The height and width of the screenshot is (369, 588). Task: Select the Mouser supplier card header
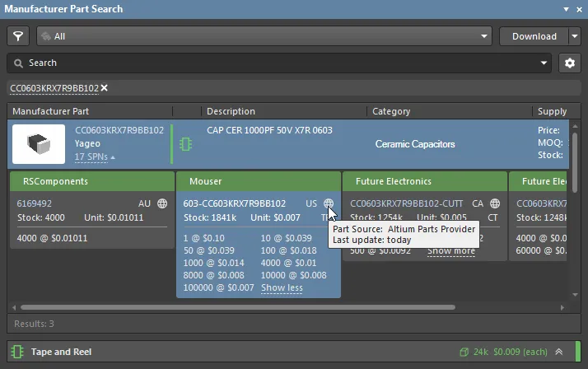point(259,181)
